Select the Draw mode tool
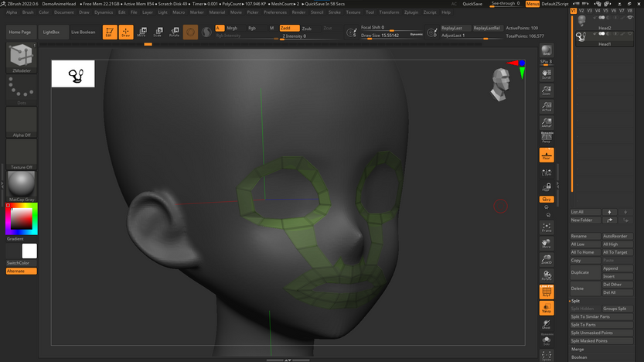Viewport: 644px width, 362px height. [x=125, y=32]
